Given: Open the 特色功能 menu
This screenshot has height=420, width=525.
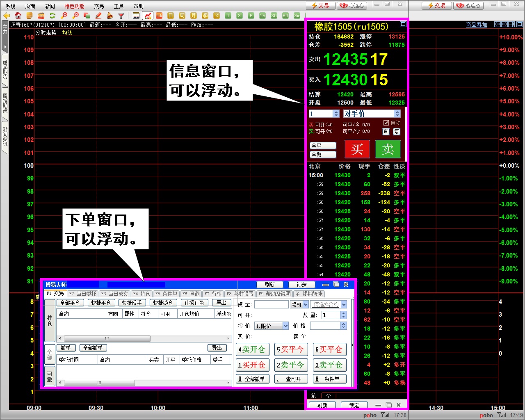Looking at the screenshot, I should 74,6.
